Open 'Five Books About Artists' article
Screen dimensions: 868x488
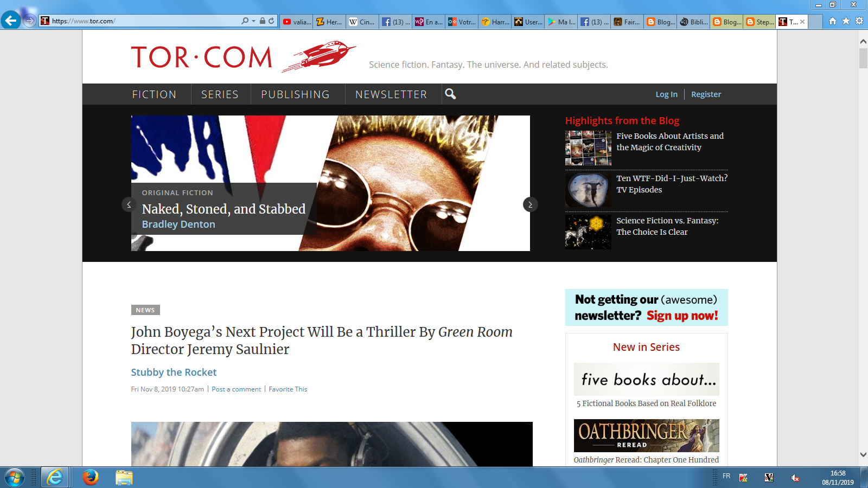[x=670, y=142]
